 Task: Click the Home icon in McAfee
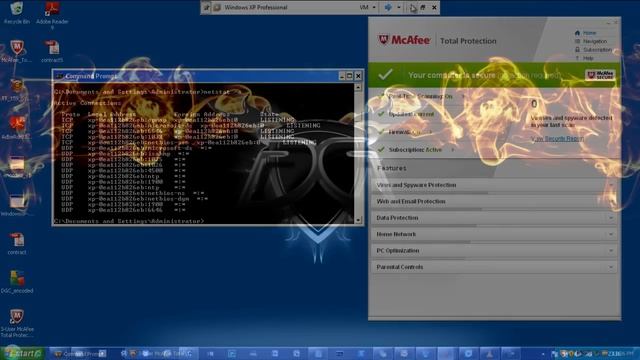click(577, 33)
